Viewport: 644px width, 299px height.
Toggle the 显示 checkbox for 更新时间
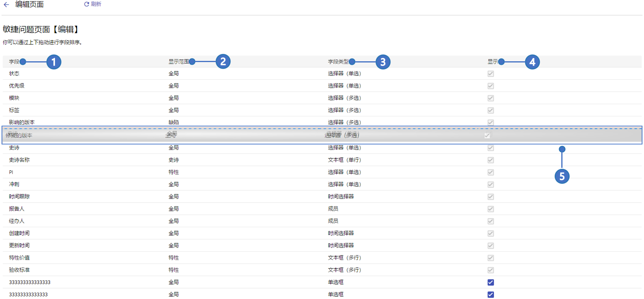coord(491,246)
